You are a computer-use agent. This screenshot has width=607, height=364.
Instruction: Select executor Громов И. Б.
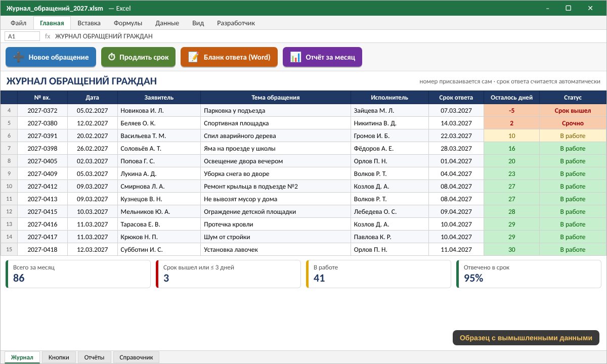click(389, 136)
